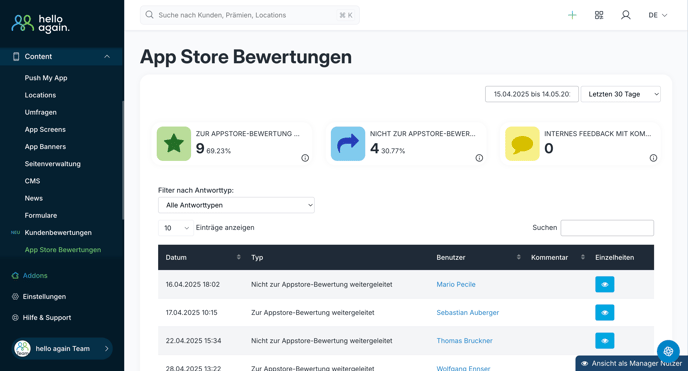The width and height of the screenshot is (688, 371).
Task: Click info icon on Nicht zur Appstore card
Action: click(479, 158)
